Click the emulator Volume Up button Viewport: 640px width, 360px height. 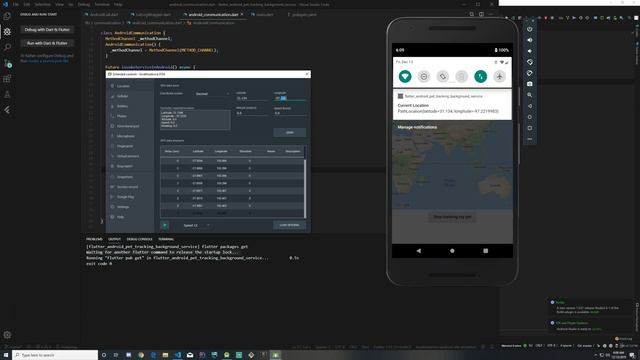point(529,40)
